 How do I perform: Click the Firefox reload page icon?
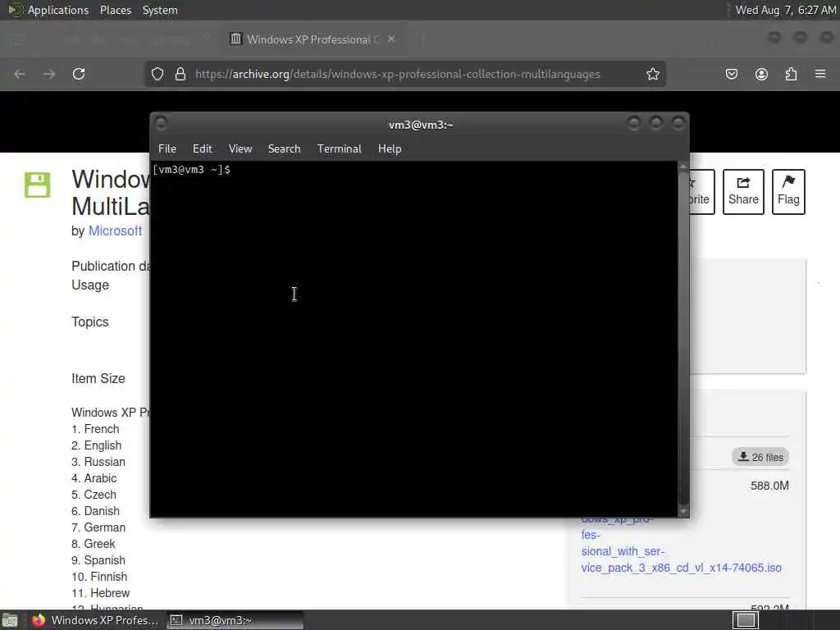click(x=79, y=74)
